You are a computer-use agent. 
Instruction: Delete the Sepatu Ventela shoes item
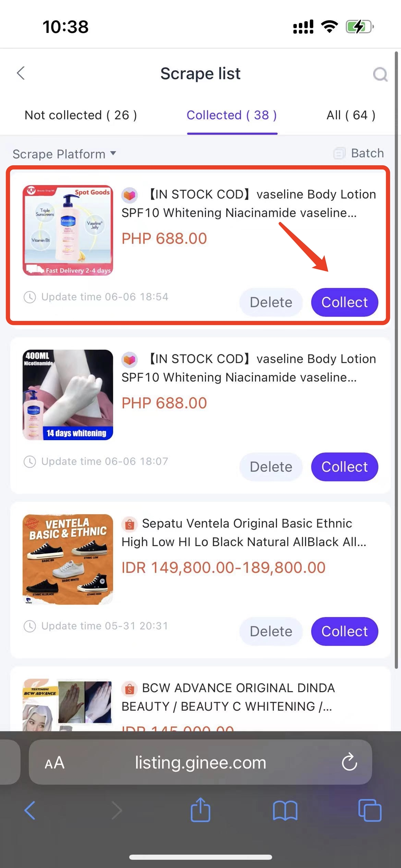click(271, 631)
